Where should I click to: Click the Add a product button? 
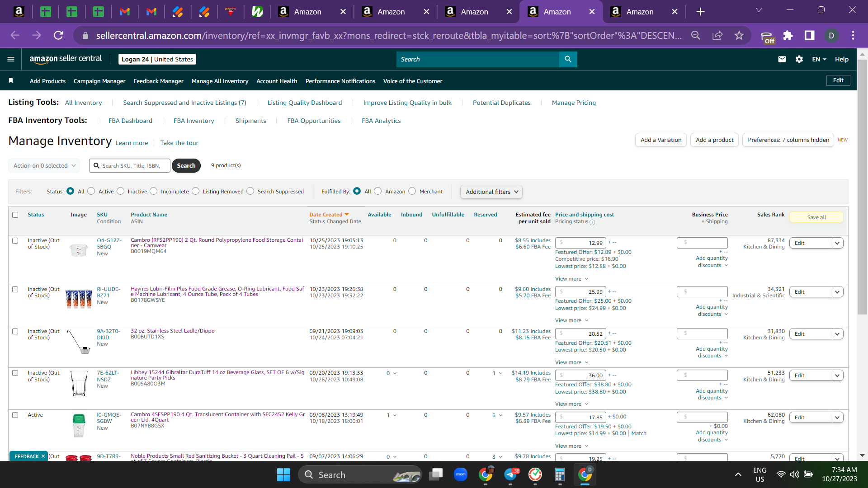tap(714, 140)
